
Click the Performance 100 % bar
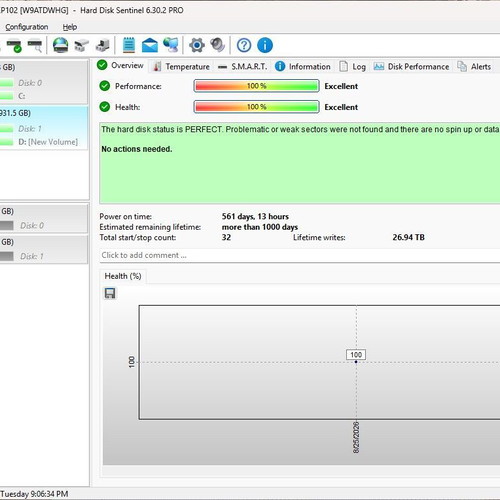[256, 86]
